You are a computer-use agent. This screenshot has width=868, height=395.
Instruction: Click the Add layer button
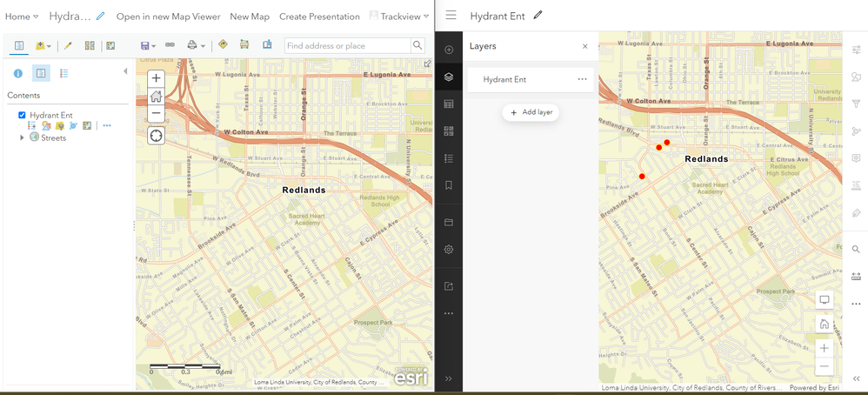pos(531,112)
